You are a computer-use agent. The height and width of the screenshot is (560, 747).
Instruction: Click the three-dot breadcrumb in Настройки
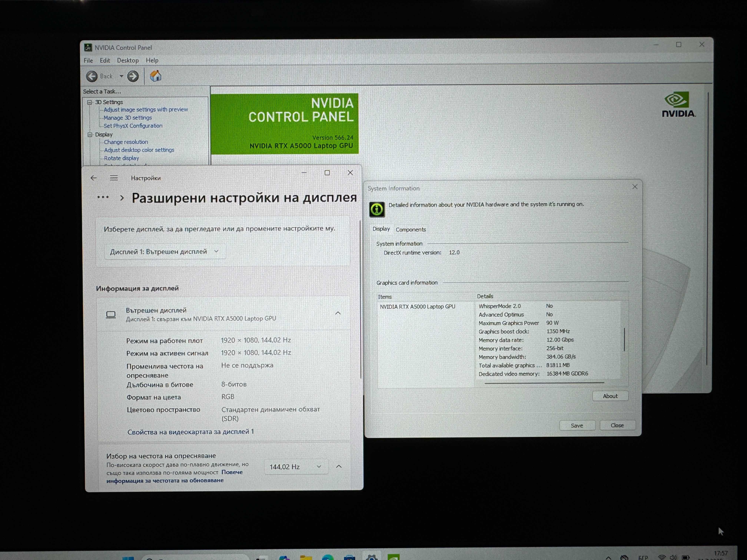tap(103, 197)
